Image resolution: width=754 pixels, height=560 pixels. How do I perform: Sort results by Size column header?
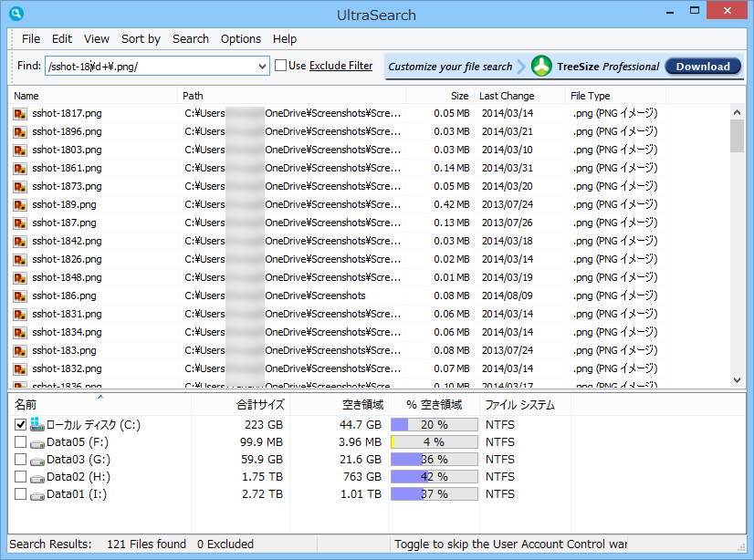440,96
